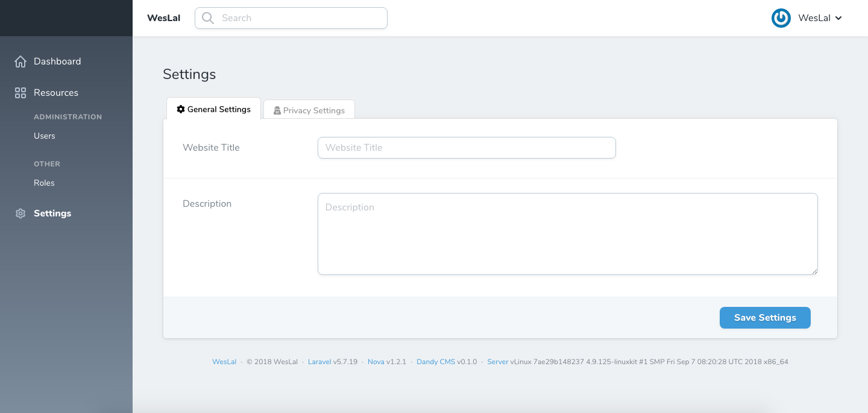Screen dimensions: 868x413
Task: Click the gear icon on General Settings tab
Action: [180, 110]
